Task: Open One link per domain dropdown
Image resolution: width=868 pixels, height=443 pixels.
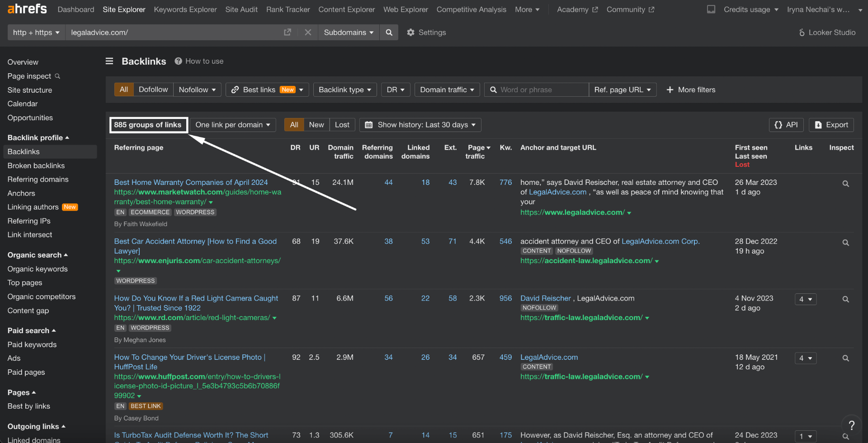Action: coord(233,125)
